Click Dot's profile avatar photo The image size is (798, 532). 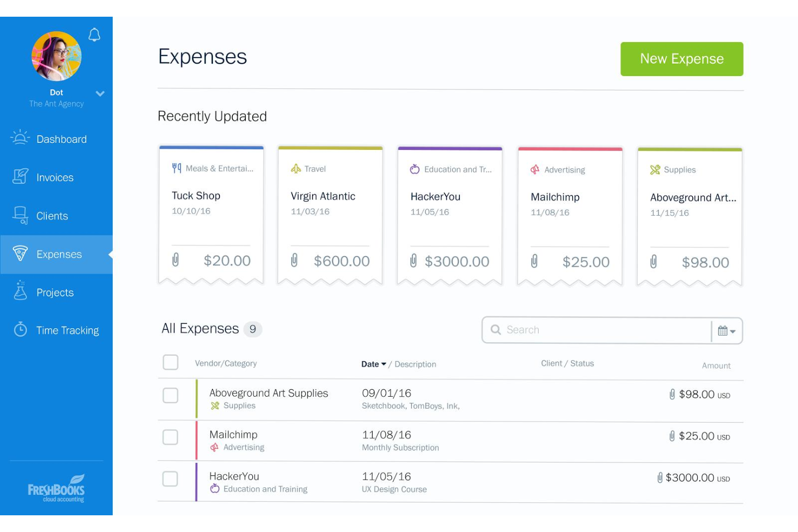[x=57, y=56]
